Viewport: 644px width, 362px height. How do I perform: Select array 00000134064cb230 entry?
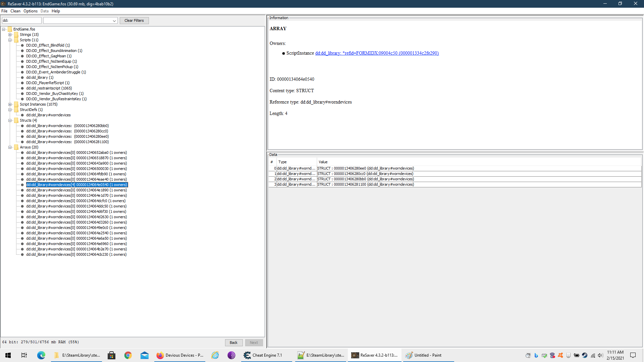pos(76,254)
